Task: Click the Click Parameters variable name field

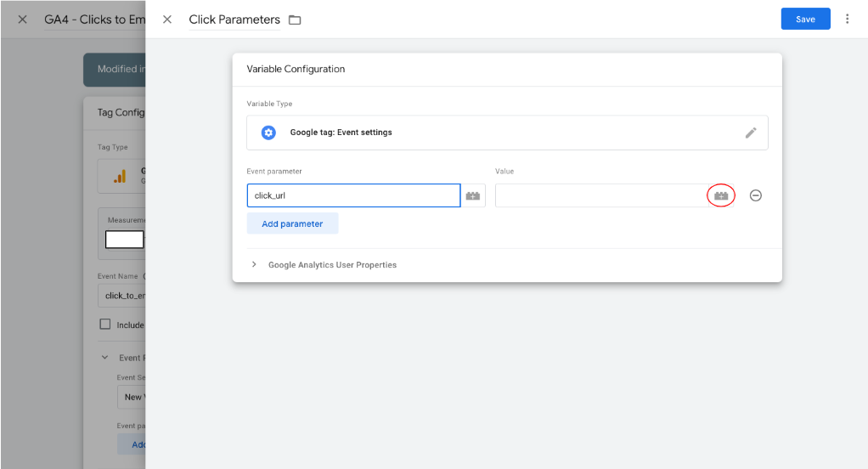Action: [x=234, y=20]
